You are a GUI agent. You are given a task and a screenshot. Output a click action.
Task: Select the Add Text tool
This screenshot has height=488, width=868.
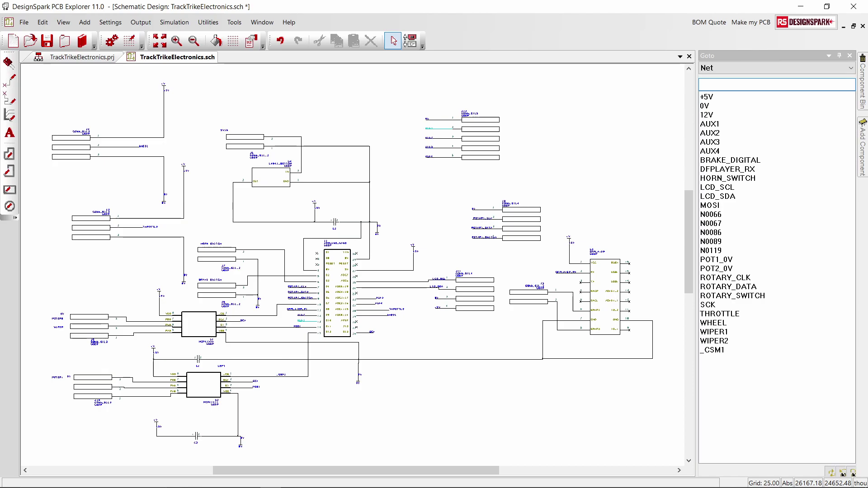pyautogui.click(x=9, y=133)
